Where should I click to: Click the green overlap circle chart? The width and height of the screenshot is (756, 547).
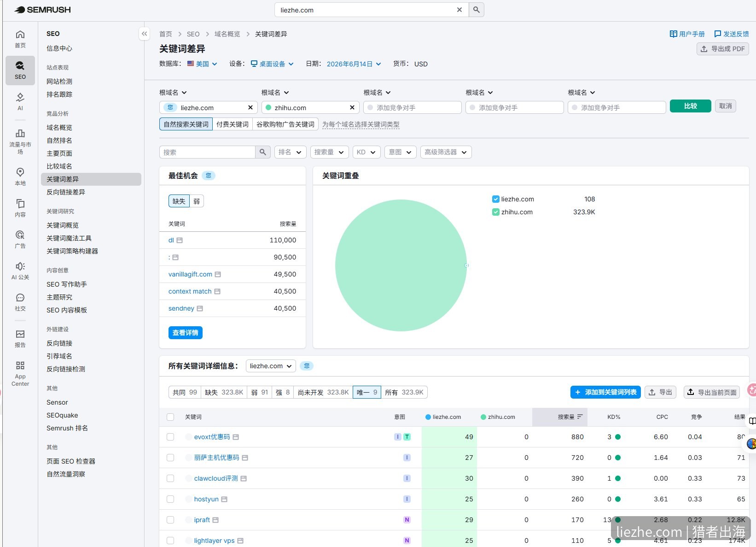click(x=401, y=265)
